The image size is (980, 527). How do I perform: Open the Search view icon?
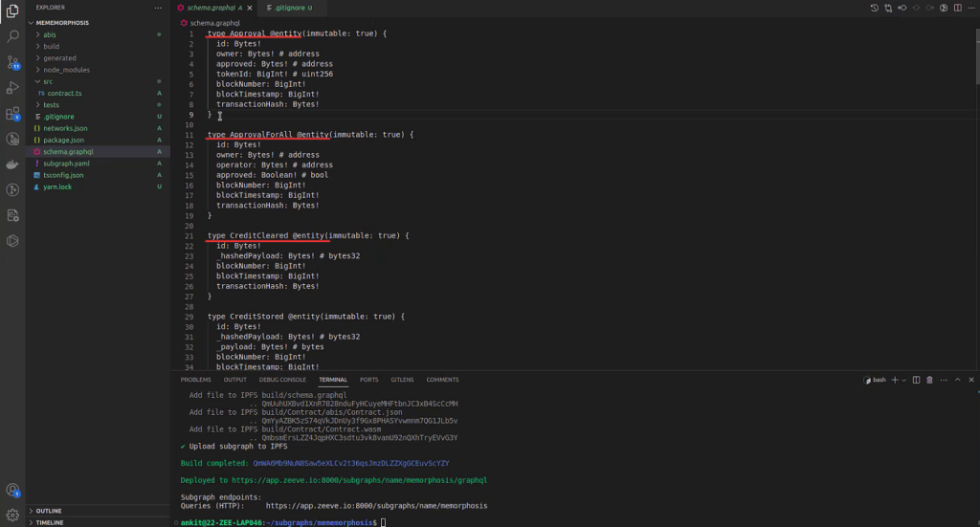pos(12,36)
